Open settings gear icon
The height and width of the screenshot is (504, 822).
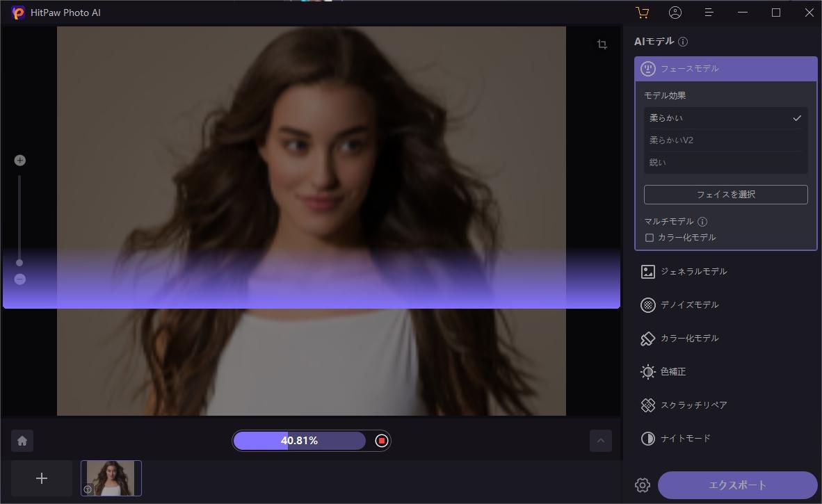pos(643,485)
